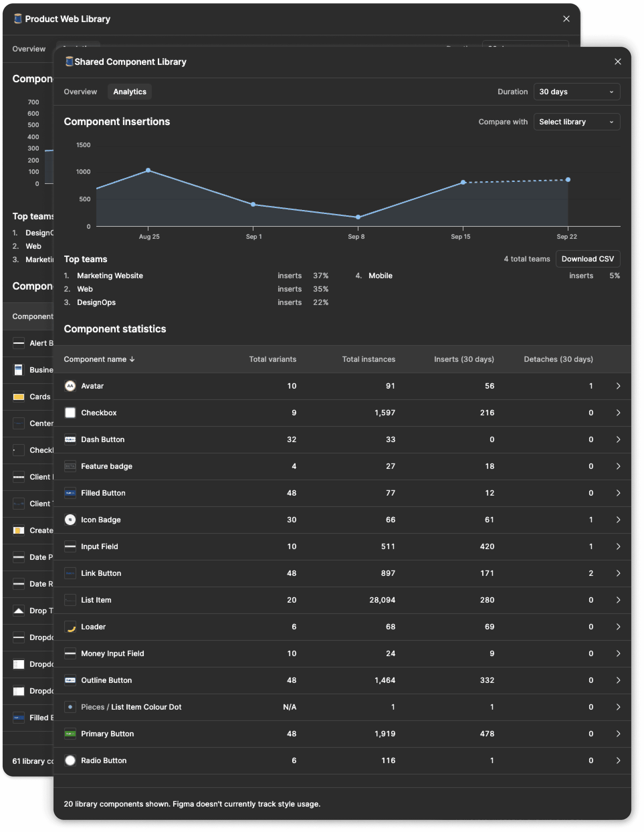Click the Icon Badge component icon
Viewport: 644px width, 832px height.
pyautogui.click(x=70, y=520)
